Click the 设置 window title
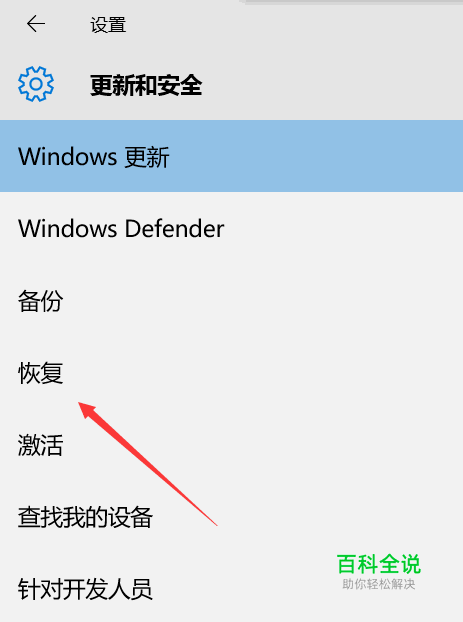The height and width of the screenshot is (622, 463). [108, 25]
